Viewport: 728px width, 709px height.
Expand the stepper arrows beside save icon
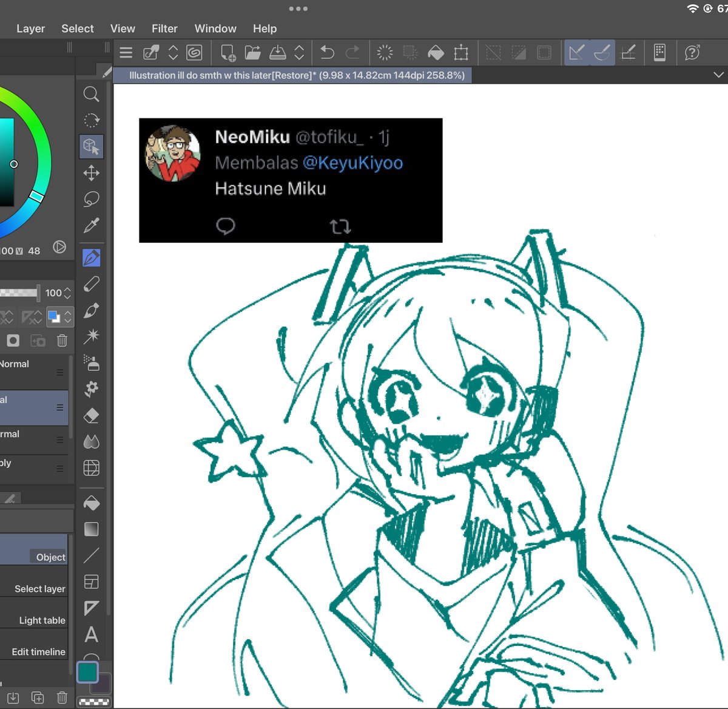coord(299,53)
